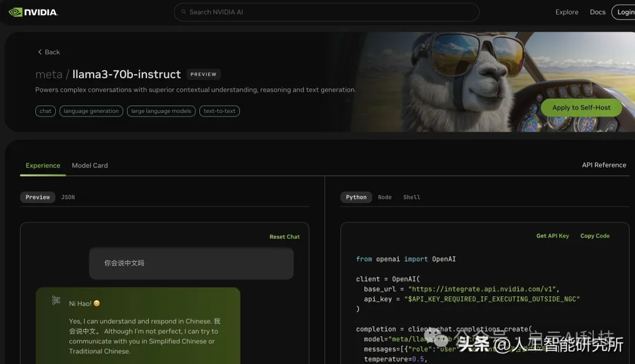This screenshot has width=635, height=364.
Task: Click the Apply to Self-Host button
Action: (581, 108)
